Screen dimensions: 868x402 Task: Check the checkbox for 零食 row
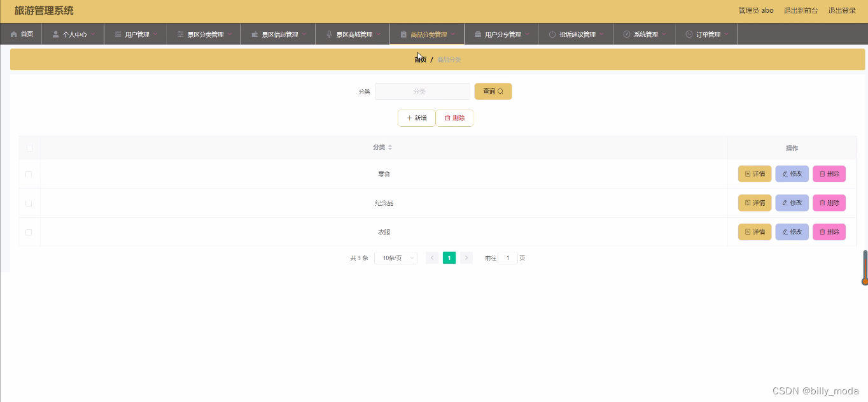pos(29,174)
